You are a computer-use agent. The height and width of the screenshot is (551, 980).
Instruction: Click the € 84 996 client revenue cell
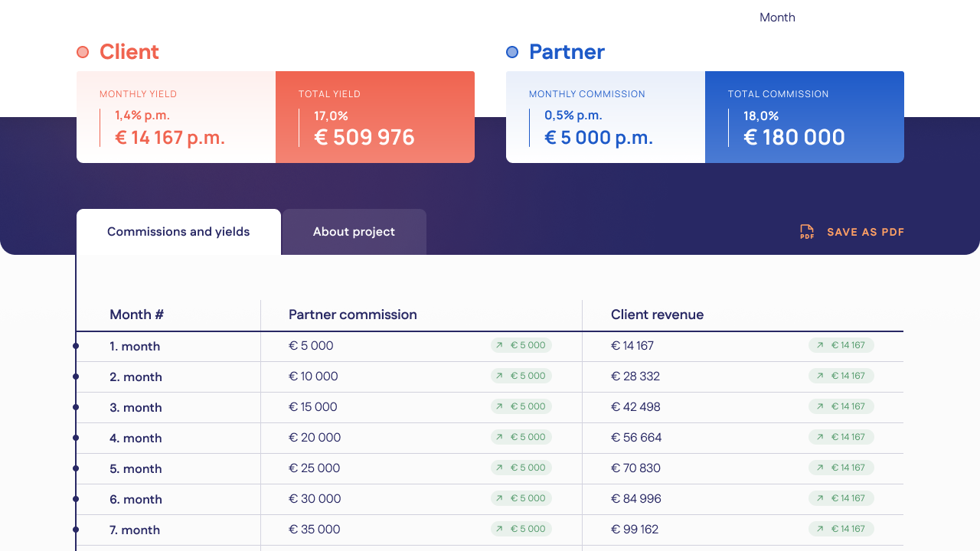point(636,499)
